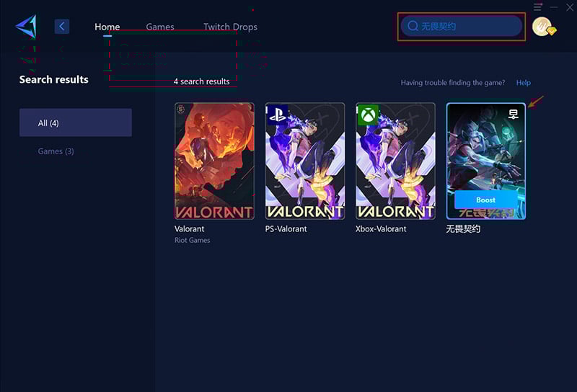The image size is (577, 392).
Task: Click the 4 search results text
Action: [x=202, y=81]
